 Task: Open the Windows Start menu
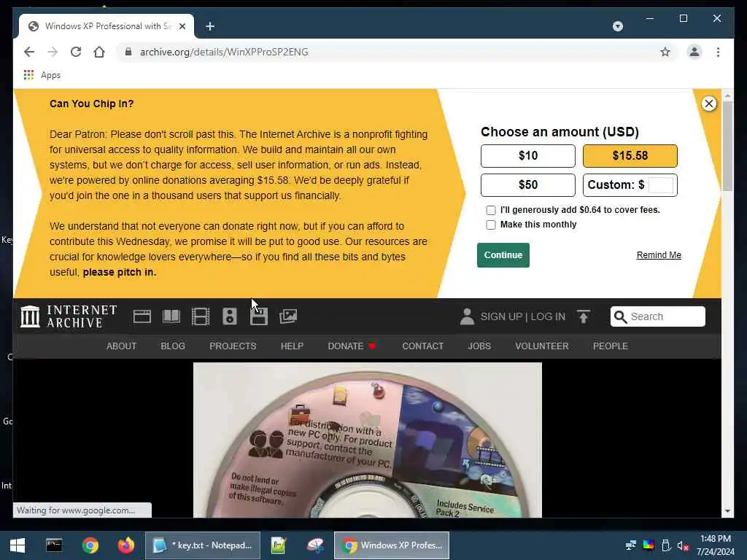18,545
